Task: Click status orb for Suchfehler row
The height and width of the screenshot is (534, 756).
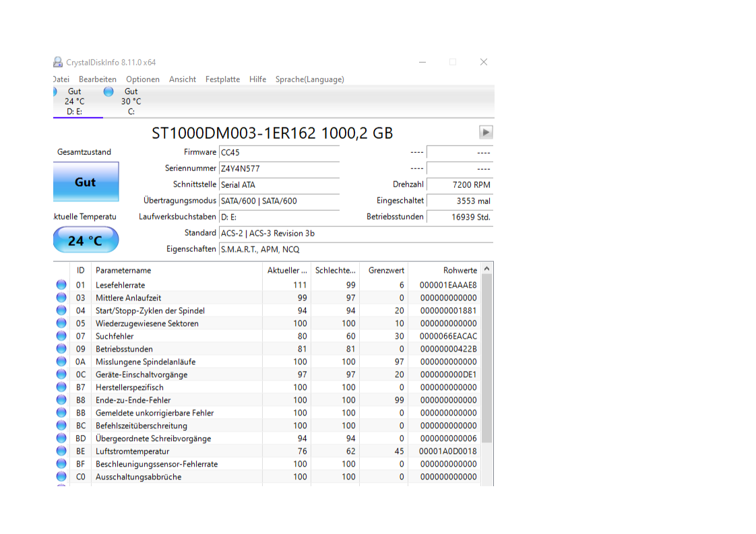Action: 61,336
